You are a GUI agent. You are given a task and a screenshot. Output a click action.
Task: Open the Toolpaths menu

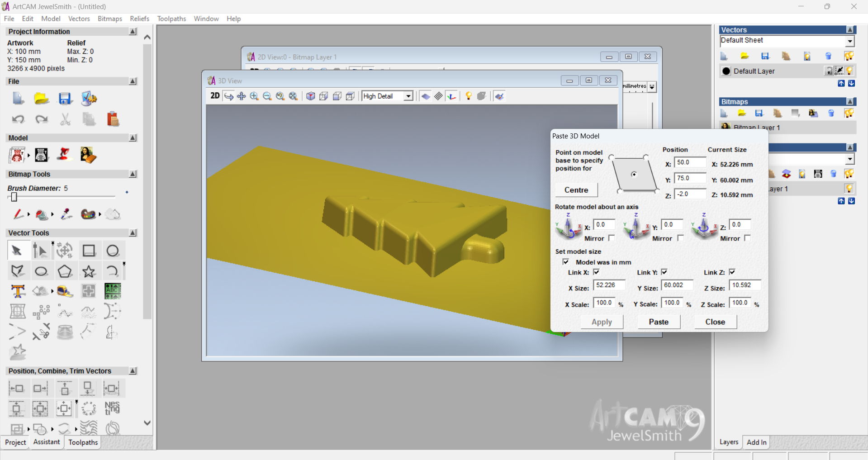[171, 19]
